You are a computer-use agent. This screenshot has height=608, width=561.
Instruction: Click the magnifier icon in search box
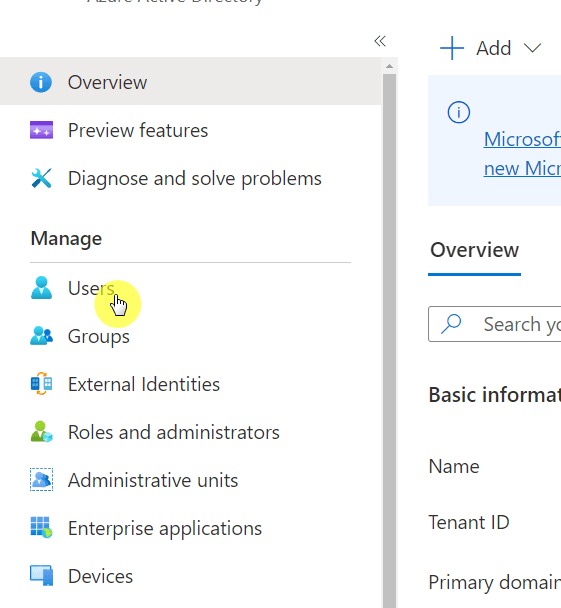451,324
